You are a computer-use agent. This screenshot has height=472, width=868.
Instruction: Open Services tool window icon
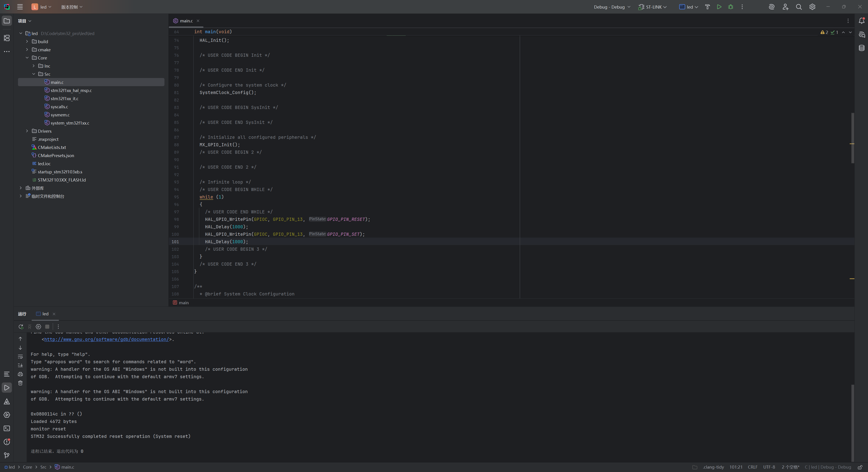pos(7,415)
